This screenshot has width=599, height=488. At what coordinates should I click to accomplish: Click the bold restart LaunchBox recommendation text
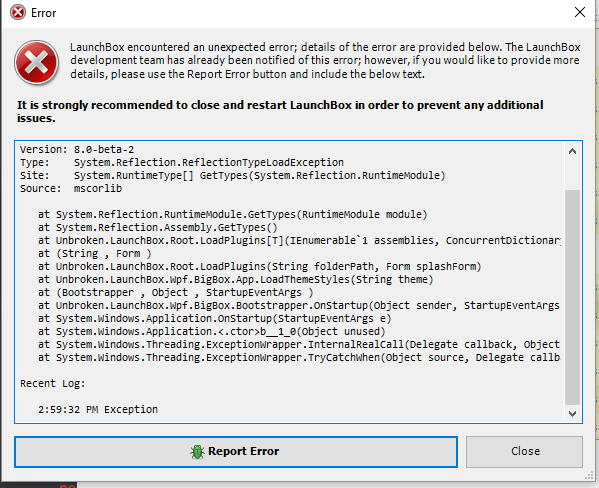pyautogui.click(x=280, y=111)
